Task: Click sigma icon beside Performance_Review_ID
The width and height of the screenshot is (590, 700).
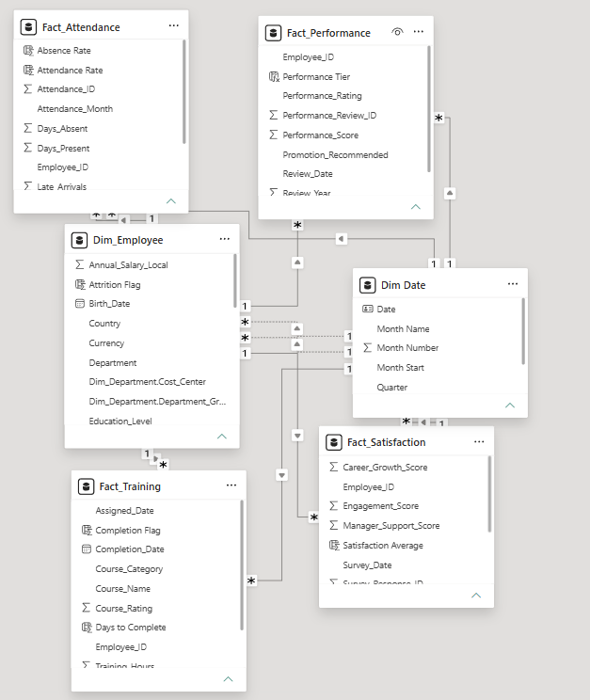Action: 273,115
